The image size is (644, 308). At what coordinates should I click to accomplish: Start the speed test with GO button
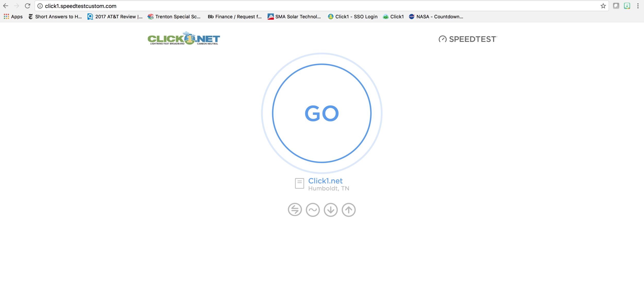pyautogui.click(x=321, y=113)
